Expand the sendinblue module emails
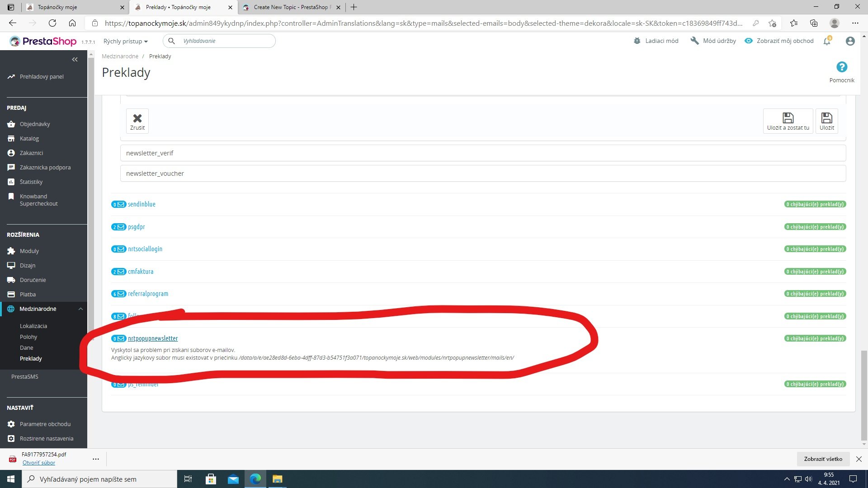Screen dimensions: 868x488 (x=142, y=204)
